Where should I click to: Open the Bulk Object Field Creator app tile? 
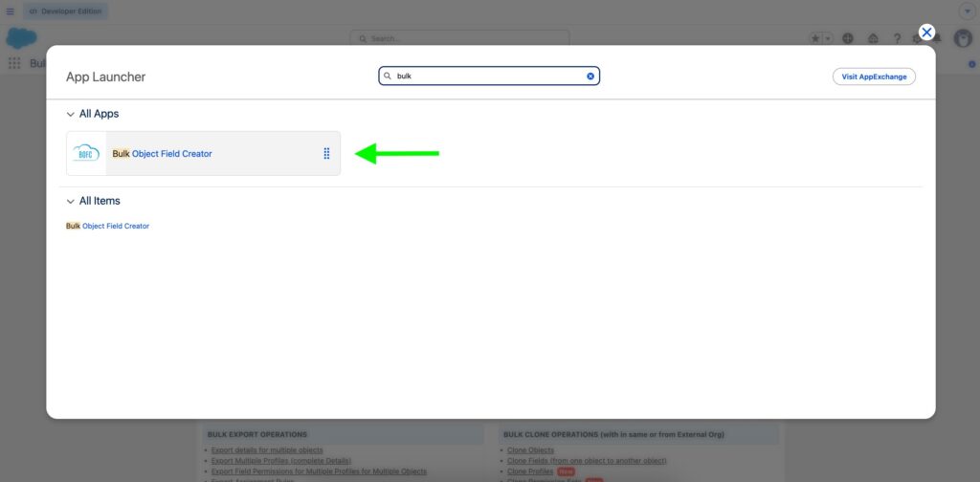[x=203, y=154]
